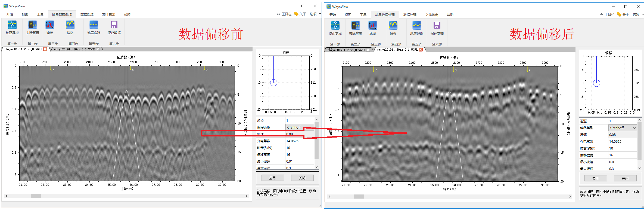
Task: Click the 偏移 migration icon in left window
Action: coord(70,25)
